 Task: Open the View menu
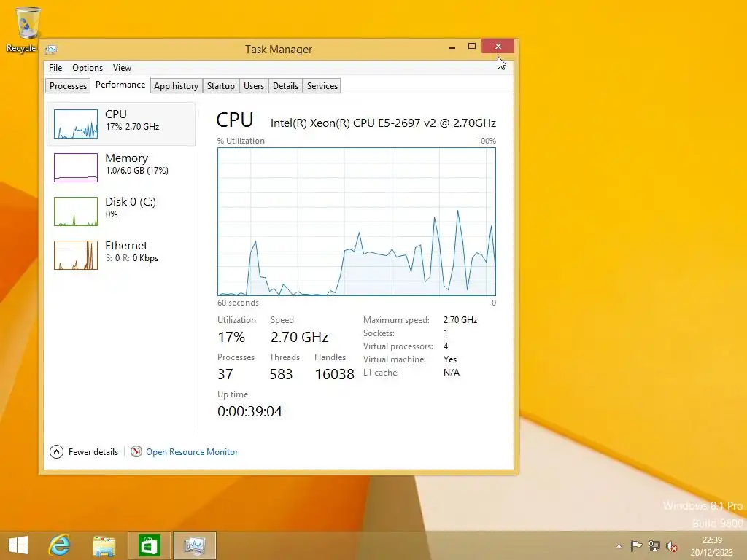(x=122, y=68)
